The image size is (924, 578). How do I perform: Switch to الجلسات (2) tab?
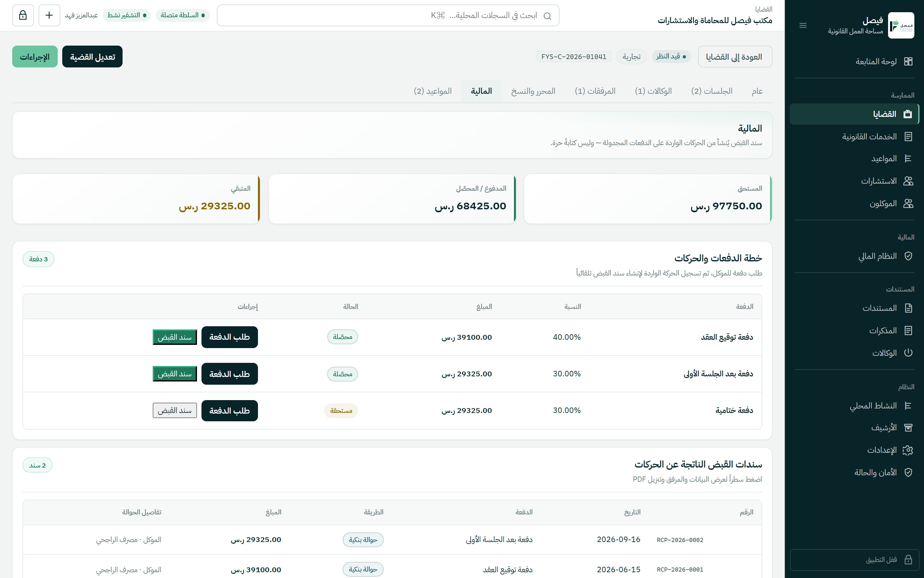tap(712, 91)
